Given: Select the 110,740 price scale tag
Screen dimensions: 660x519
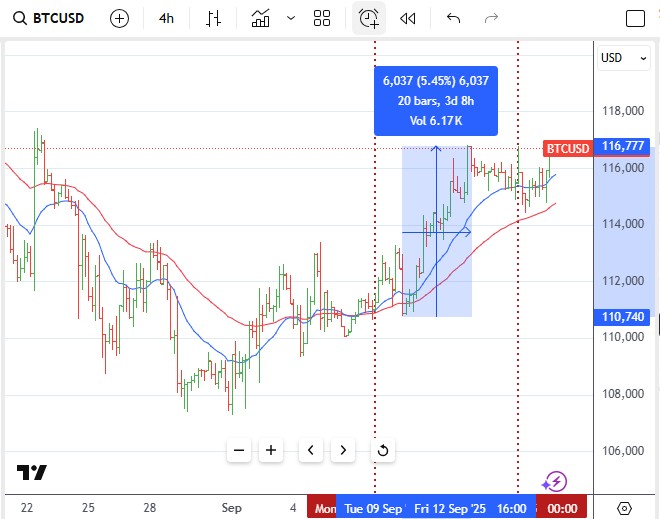Looking at the screenshot, I should click(623, 317).
